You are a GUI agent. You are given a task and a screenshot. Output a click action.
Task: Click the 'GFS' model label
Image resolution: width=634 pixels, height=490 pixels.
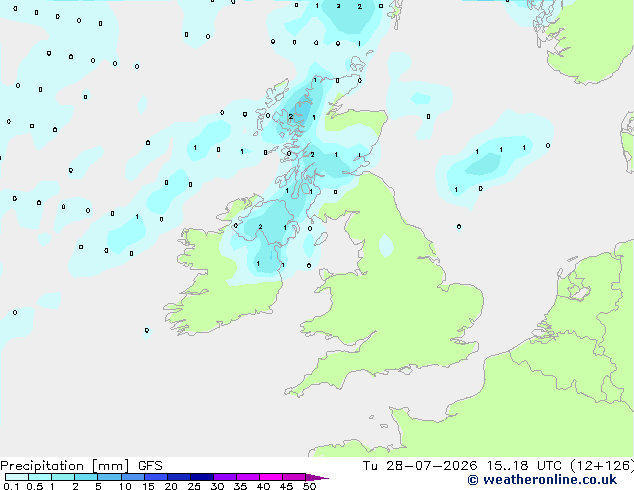[150, 466]
